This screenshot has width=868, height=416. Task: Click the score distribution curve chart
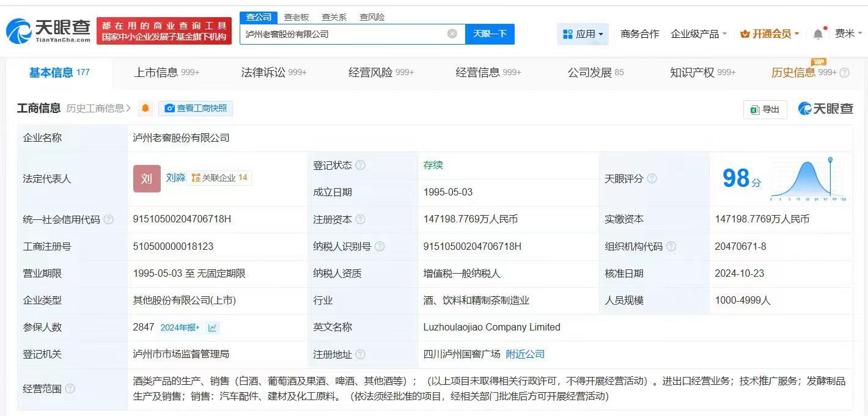(x=807, y=180)
